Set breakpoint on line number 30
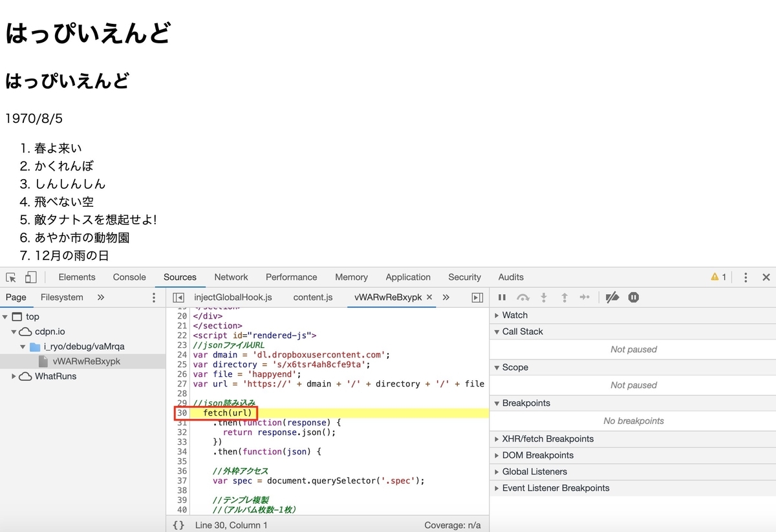 coord(182,413)
